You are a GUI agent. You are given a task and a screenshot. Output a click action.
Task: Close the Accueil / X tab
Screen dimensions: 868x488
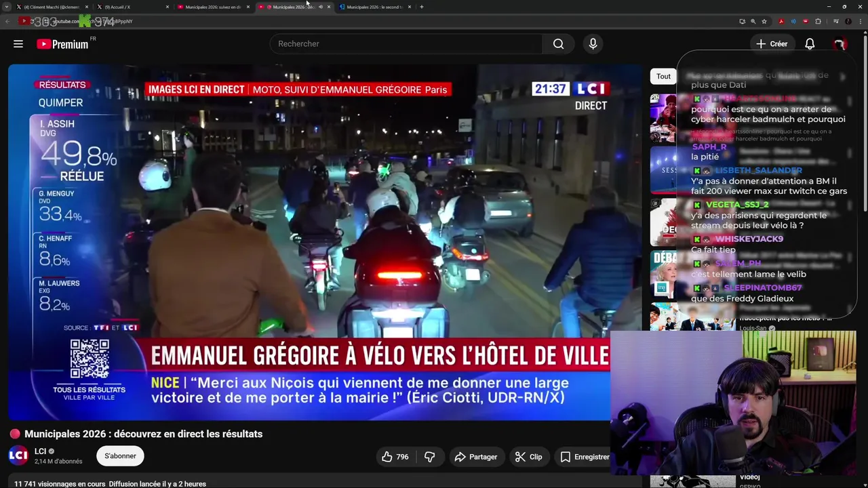pyautogui.click(x=167, y=7)
